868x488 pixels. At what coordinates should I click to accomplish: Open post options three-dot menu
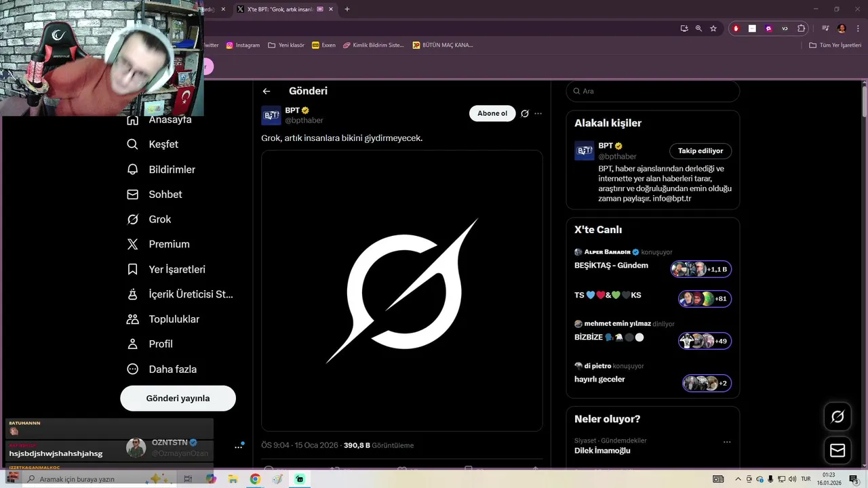tap(538, 113)
